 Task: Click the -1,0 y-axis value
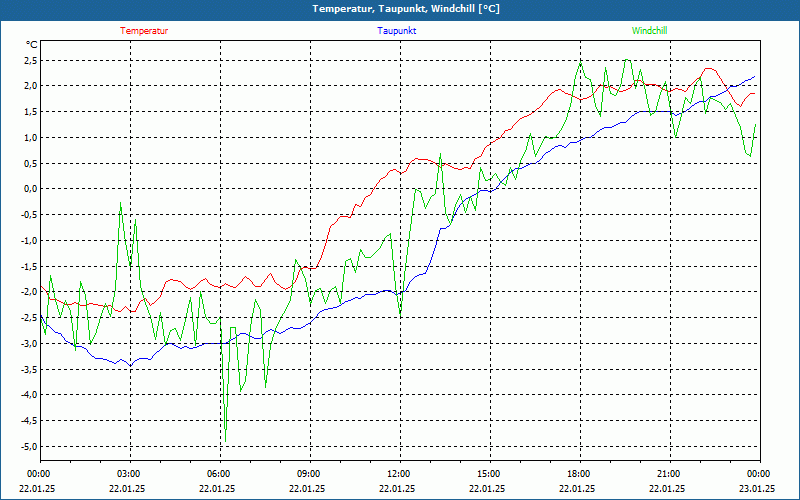coord(30,240)
